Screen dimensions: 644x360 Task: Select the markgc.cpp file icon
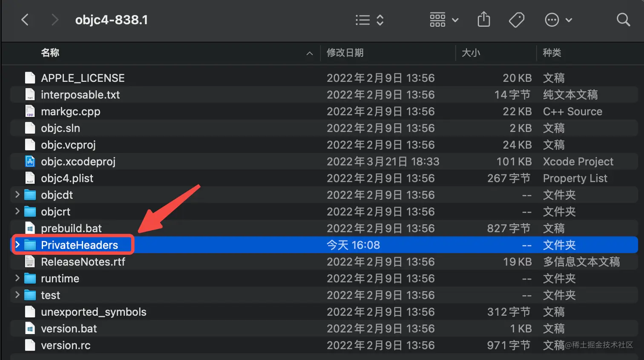click(30, 112)
